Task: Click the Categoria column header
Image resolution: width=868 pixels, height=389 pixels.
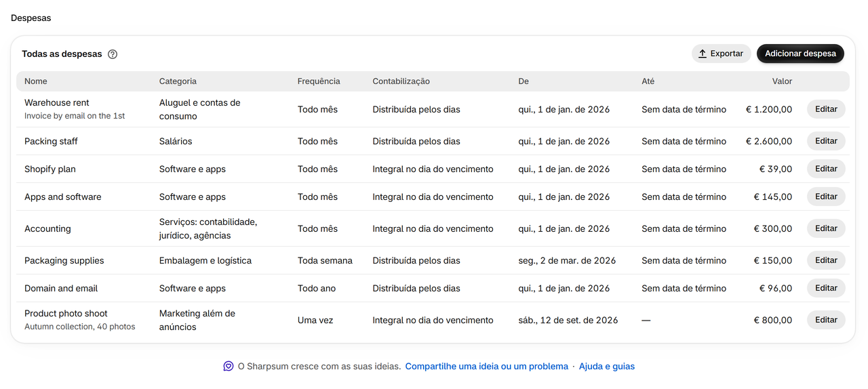Action: 178,81
